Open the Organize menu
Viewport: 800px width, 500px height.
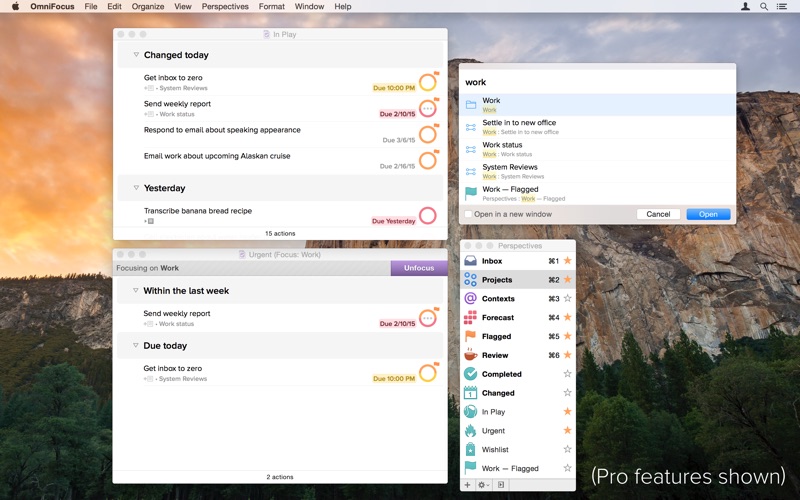coord(148,7)
